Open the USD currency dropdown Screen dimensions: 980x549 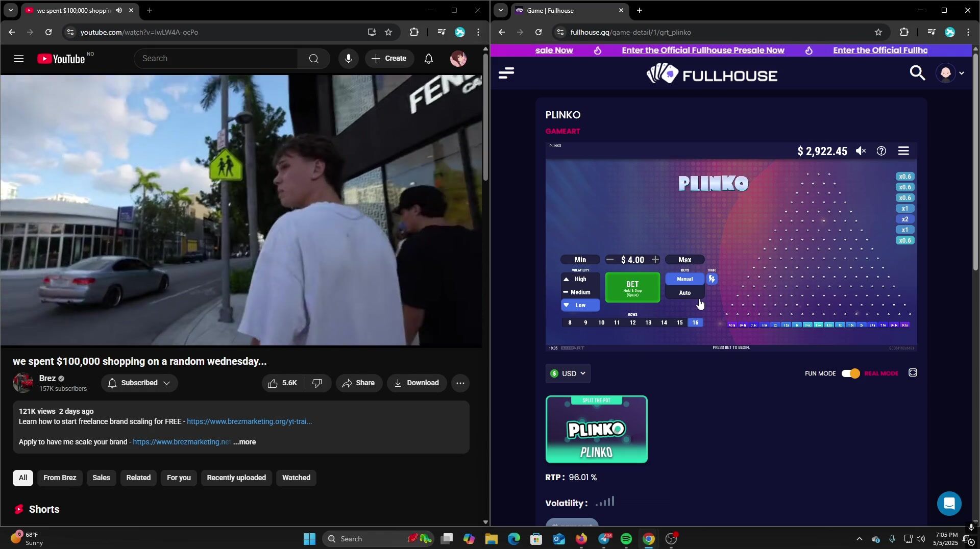[568, 373]
